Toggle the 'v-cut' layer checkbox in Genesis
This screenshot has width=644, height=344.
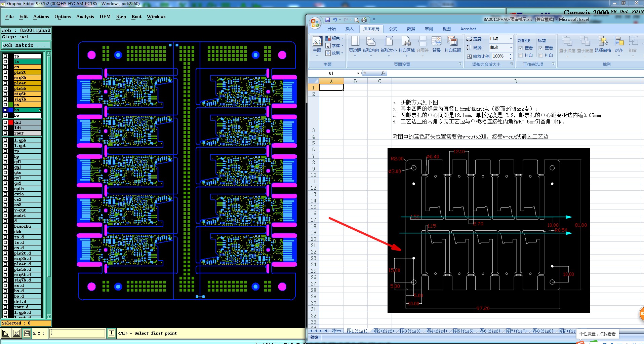(5, 210)
